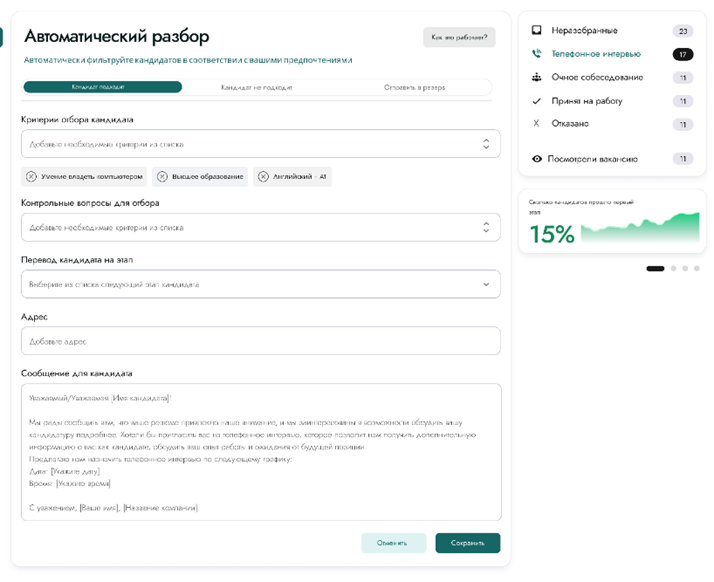Remove the "Умение владеть компьютером" criterion tag

31,177
